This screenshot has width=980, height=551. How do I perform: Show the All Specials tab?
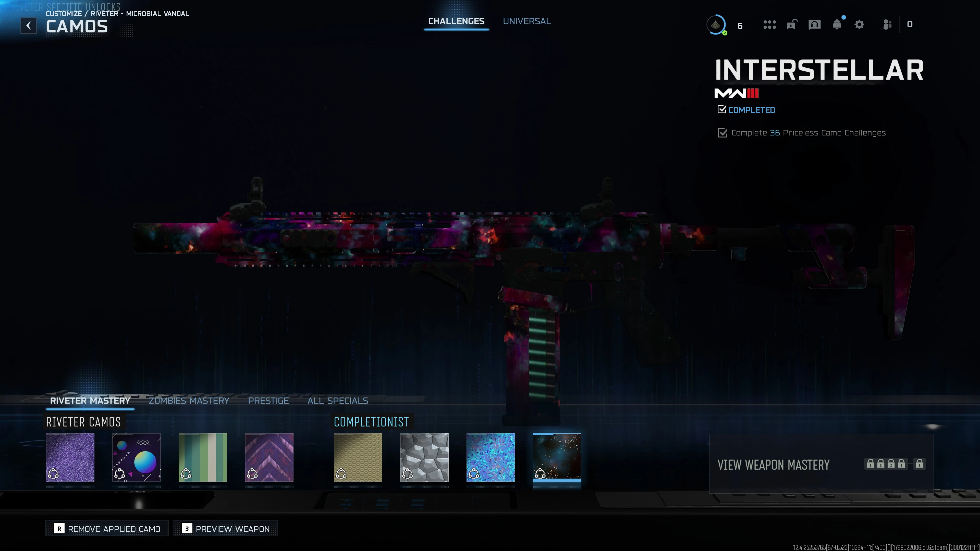click(x=337, y=400)
